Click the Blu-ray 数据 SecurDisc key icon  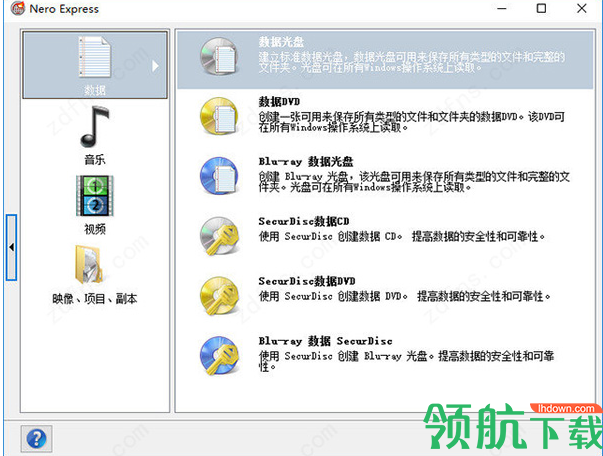[x=219, y=356]
